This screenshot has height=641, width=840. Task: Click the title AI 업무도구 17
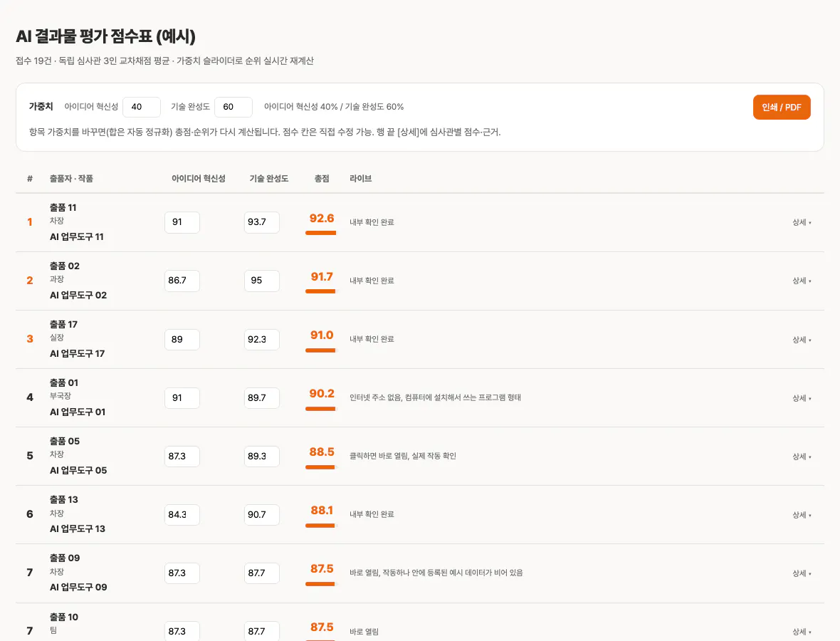[77, 354]
